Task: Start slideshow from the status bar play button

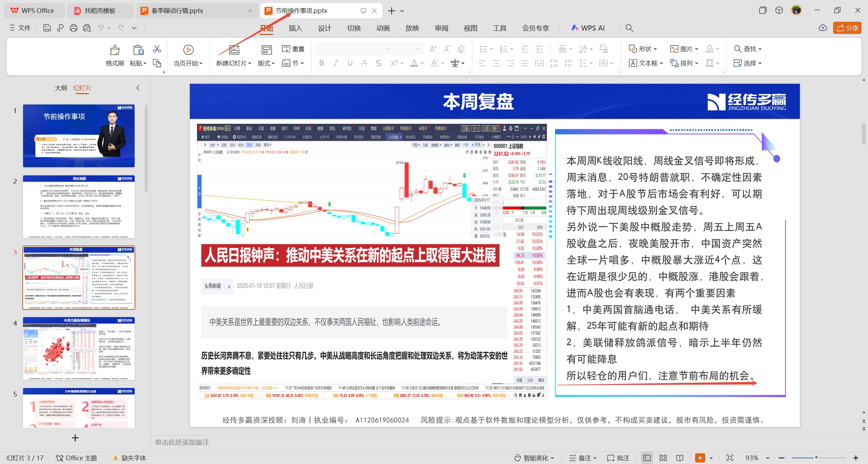Action: tap(699, 458)
